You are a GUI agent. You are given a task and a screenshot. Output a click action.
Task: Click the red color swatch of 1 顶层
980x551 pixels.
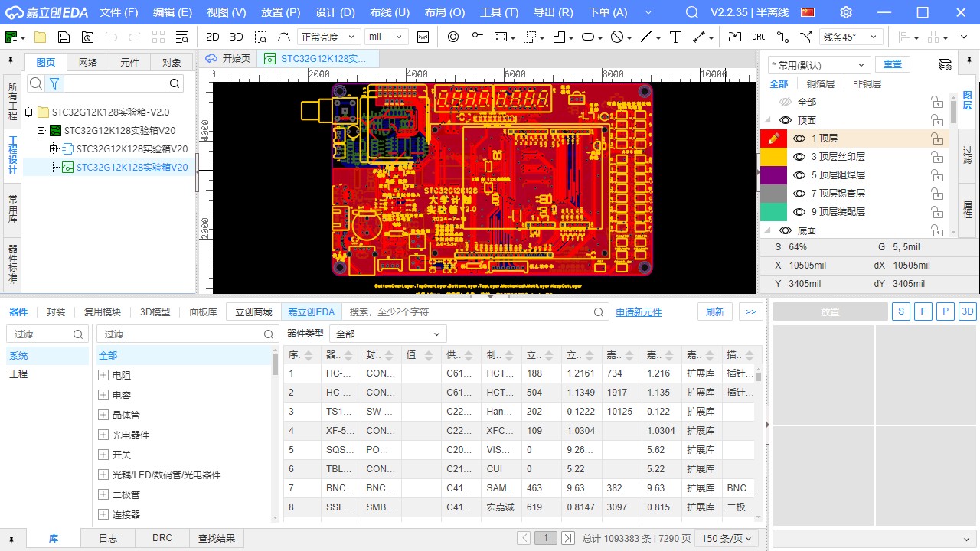point(773,139)
